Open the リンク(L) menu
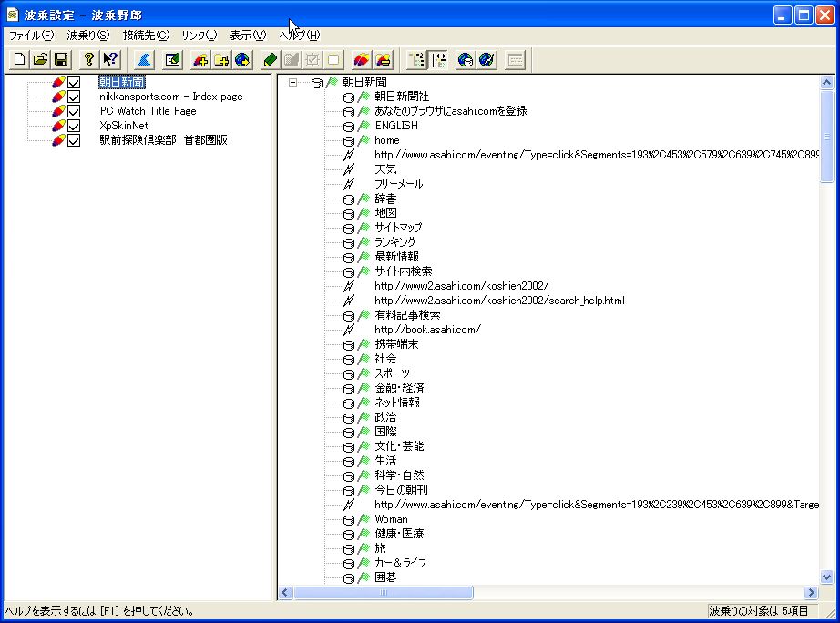 (x=199, y=36)
